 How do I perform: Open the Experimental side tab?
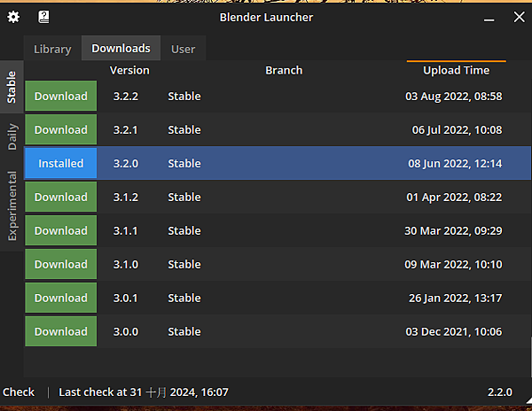12,205
